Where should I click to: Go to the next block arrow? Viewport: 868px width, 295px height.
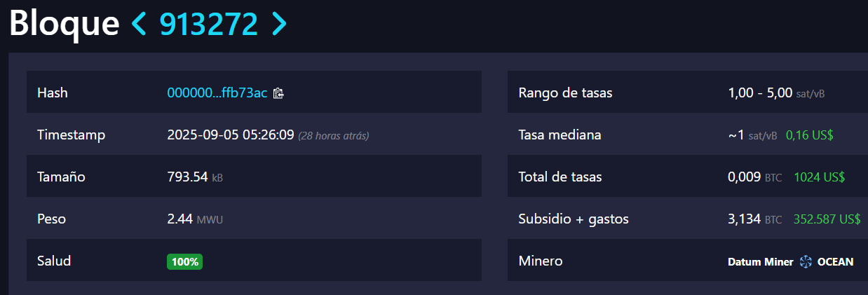[279, 25]
